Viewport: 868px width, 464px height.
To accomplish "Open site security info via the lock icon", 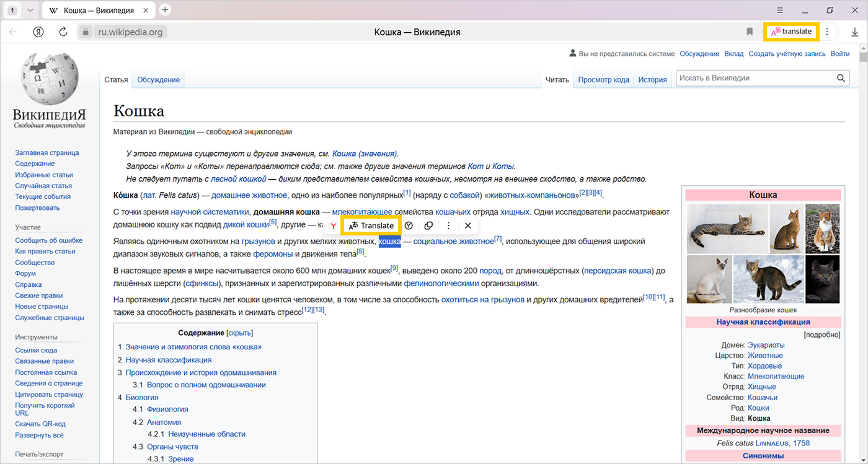I will pyautogui.click(x=86, y=32).
